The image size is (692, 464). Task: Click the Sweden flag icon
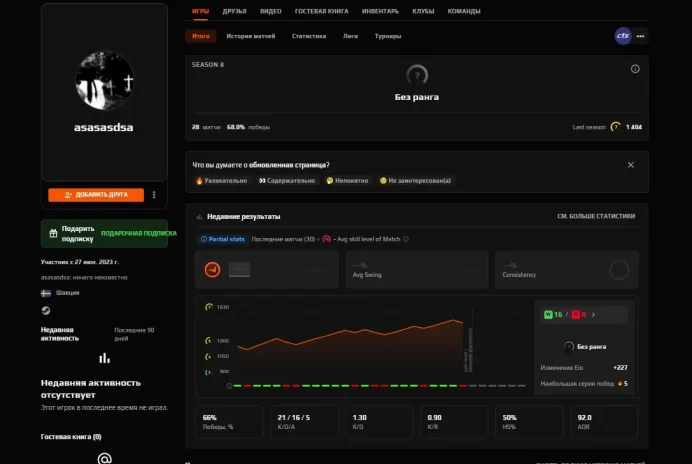(46, 293)
